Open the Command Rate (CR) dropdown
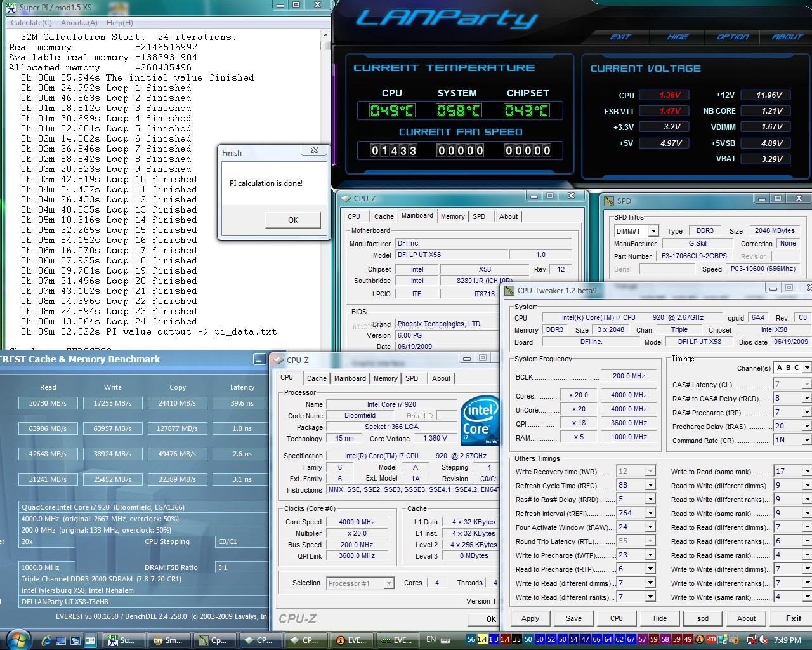 point(807,440)
